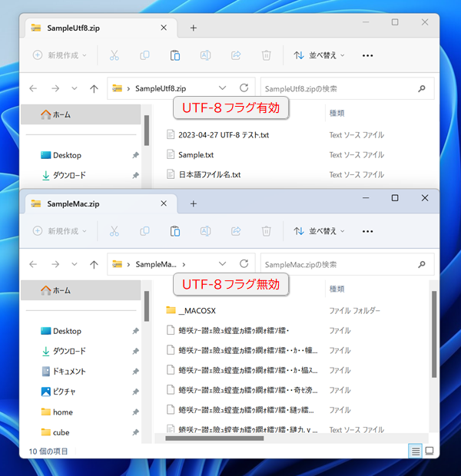Open See more (...) in SampleMac.zip toolbar
Viewport: 461px width, 476px height.
click(x=367, y=231)
